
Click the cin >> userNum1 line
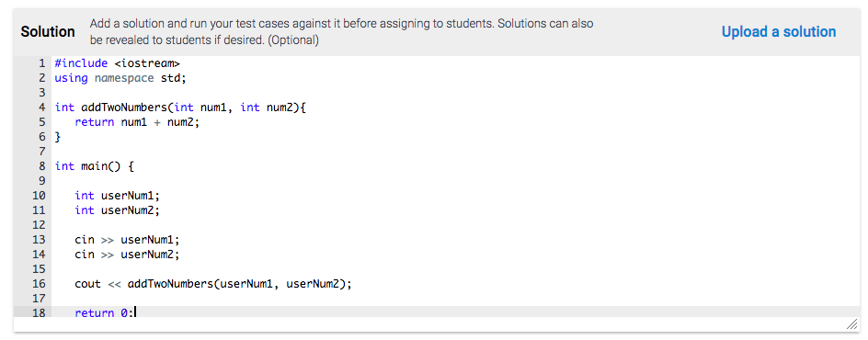coord(127,240)
